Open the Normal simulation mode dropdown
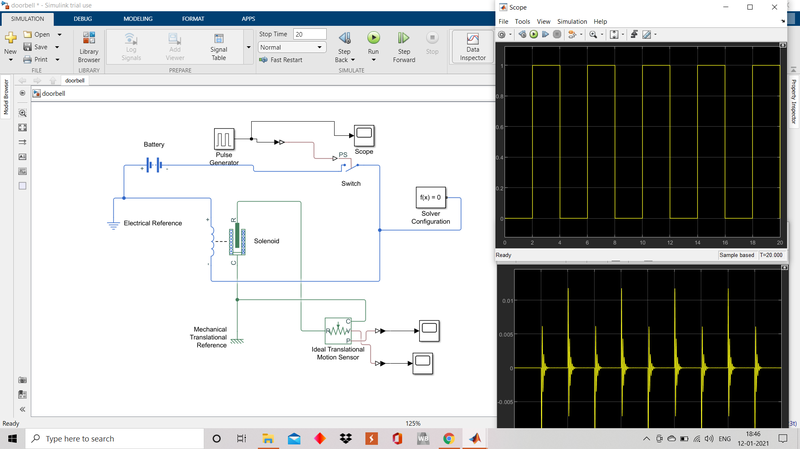The width and height of the screenshot is (800, 449). pos(292,47)
